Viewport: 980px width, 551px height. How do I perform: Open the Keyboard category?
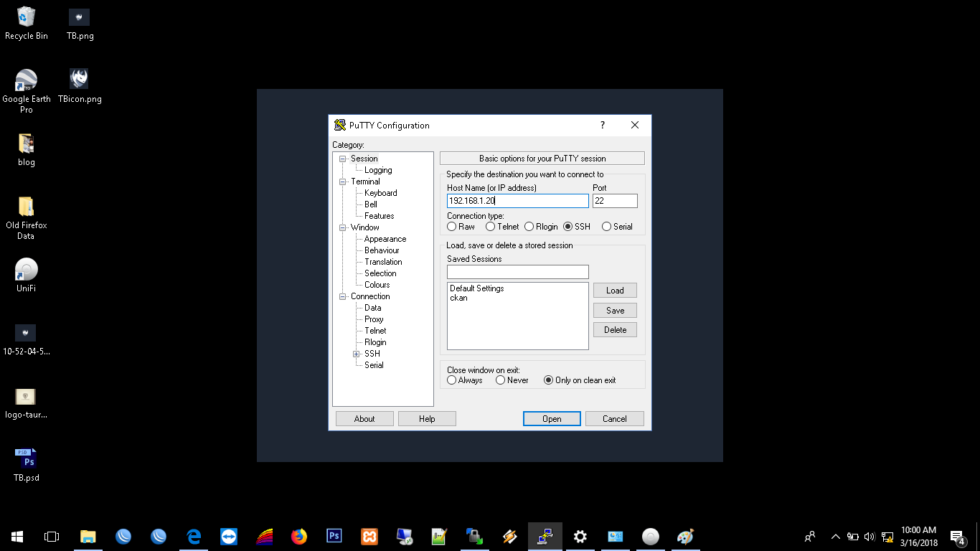point(380,193)
